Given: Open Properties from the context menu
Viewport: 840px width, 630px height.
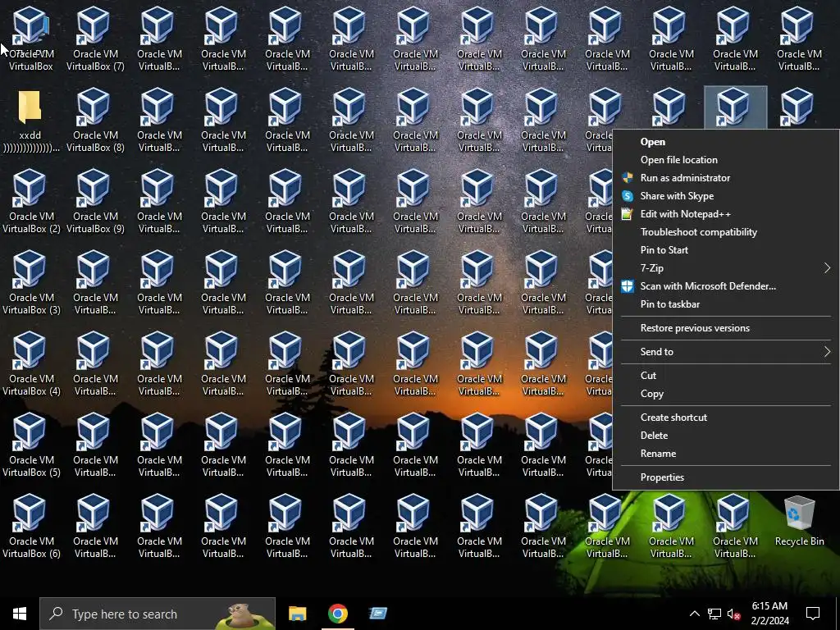Looking at the screenshot, I should (x=726, y=477).
